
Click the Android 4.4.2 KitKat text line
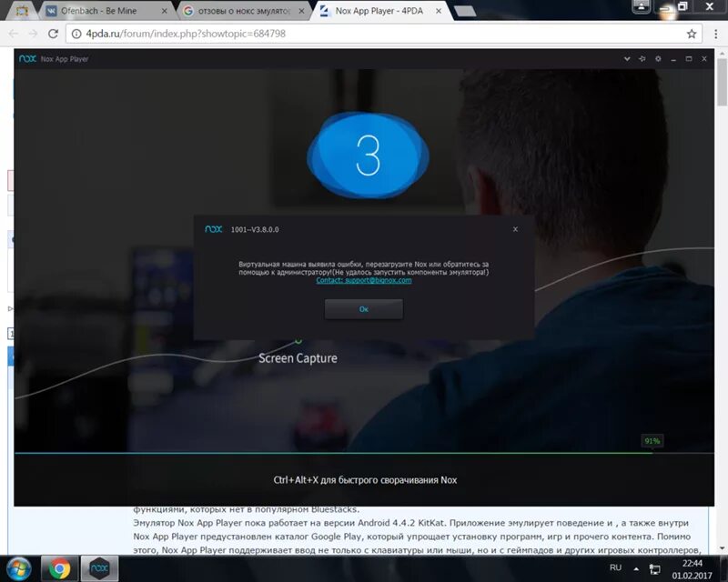[410, 523]
